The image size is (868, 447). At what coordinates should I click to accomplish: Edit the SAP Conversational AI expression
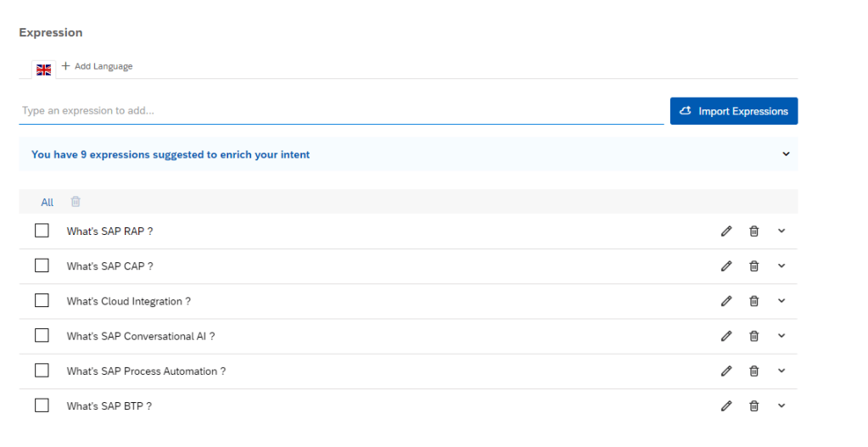[x=725, y=336]
